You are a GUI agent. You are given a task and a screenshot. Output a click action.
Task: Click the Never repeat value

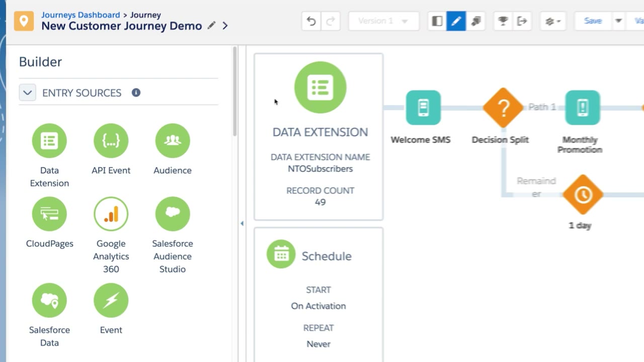tap(318, 344)
